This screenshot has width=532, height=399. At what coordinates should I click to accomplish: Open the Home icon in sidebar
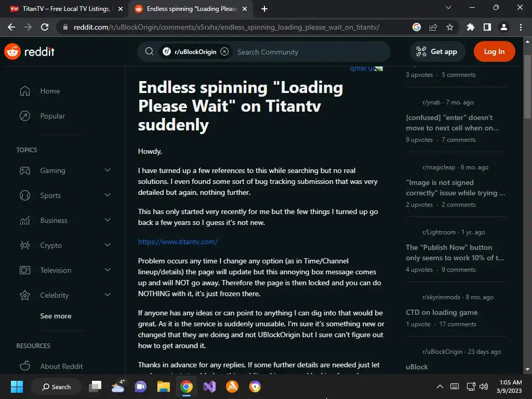click(25, 91)
